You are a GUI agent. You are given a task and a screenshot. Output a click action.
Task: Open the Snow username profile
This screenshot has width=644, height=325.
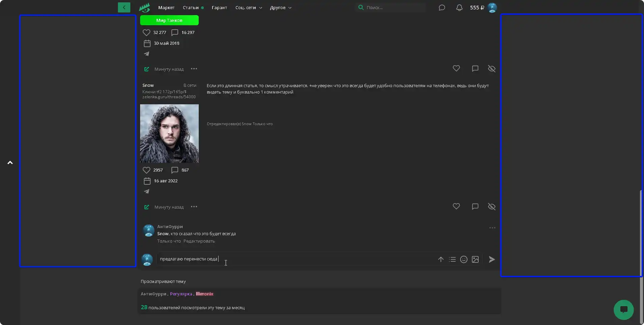[x=148, y=85]
